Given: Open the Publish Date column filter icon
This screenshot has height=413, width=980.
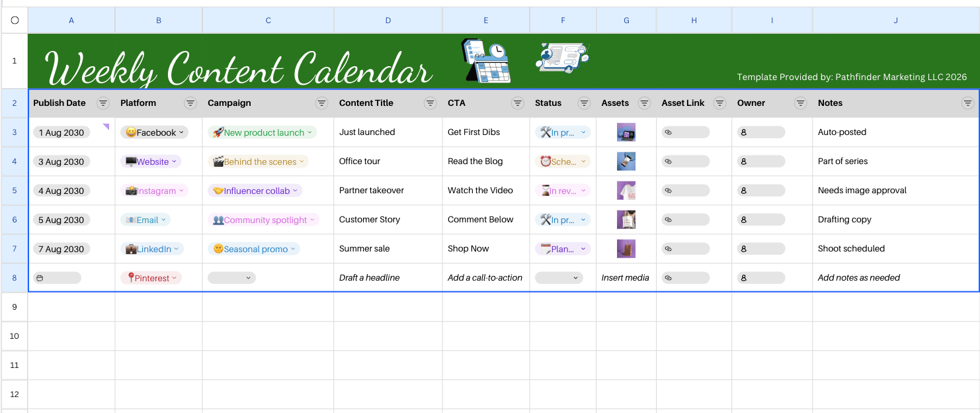Looking at the screenshot, I should point(103,103).
